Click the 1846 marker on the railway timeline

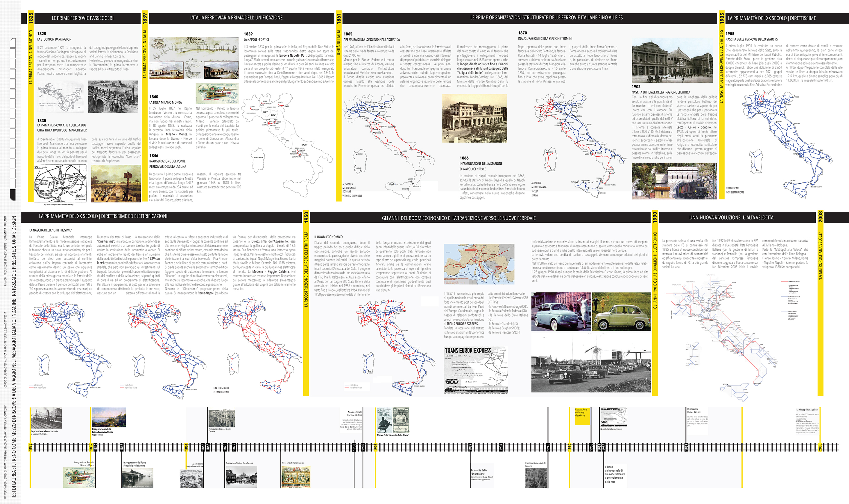point(122,447)
